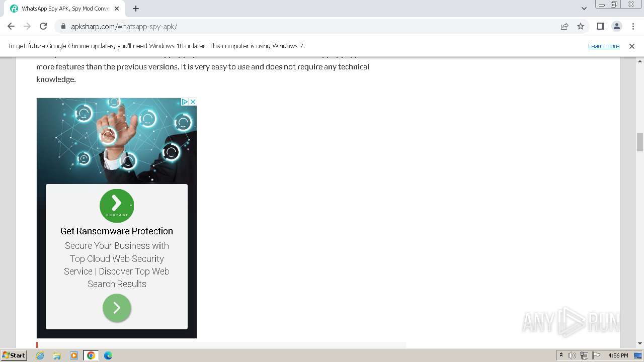644x362 pixels.
Task: Click the Shofast green logo
Action: coord(117,206)
